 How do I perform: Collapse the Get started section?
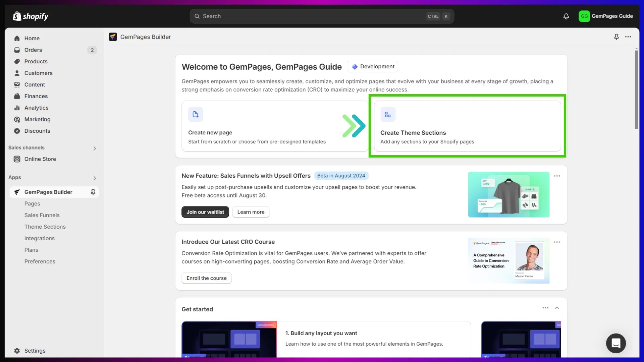click(557, 308)
